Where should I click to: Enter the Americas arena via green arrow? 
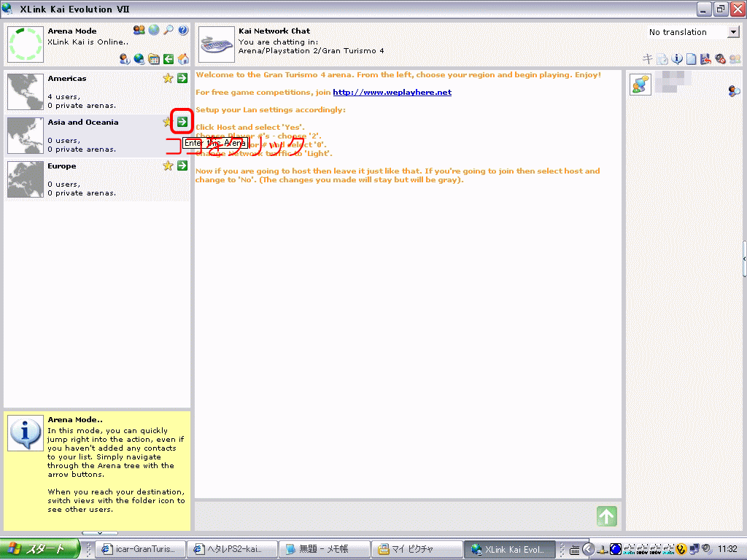pyautogui.click(x=182, y=78)
